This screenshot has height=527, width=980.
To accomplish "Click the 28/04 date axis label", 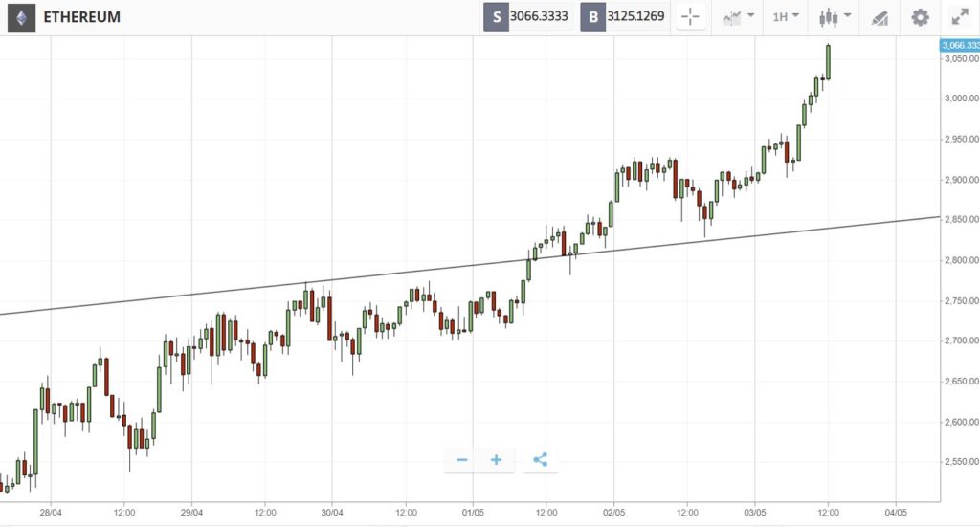I will click(x=51, y=513).
